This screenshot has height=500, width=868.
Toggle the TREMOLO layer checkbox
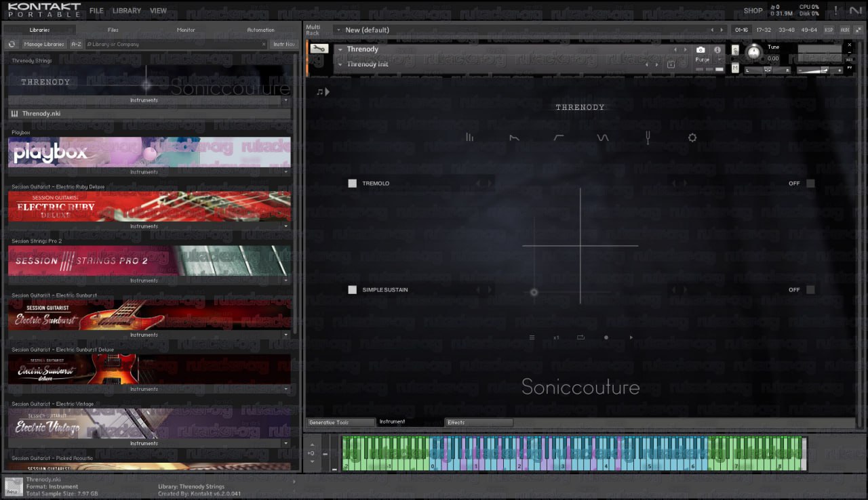click(x=352, y=184)
